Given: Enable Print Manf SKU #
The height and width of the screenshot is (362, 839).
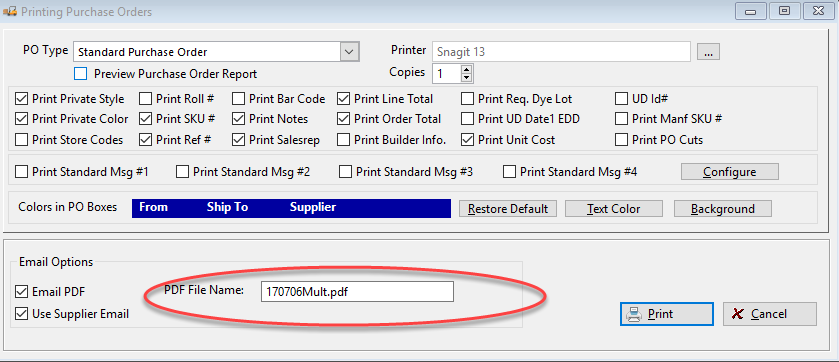Looking at the screenshot, I should [x=621, y=119].
